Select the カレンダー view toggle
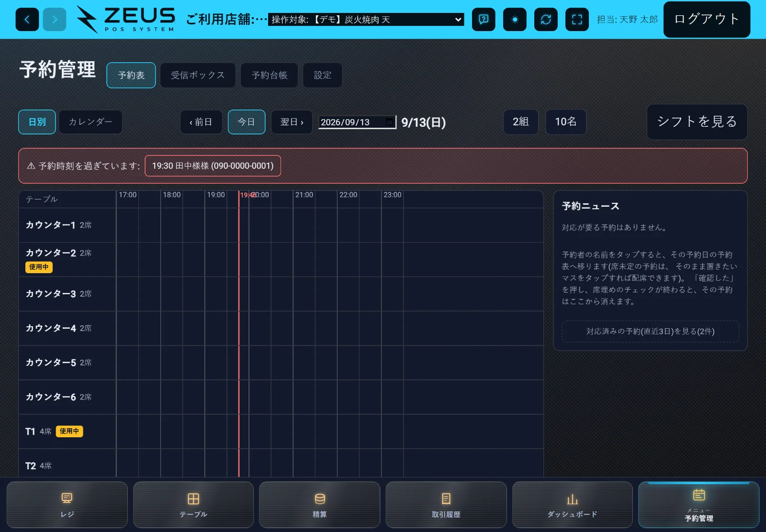The width and height of the screenshot is (766, 532). click(90, 122)
